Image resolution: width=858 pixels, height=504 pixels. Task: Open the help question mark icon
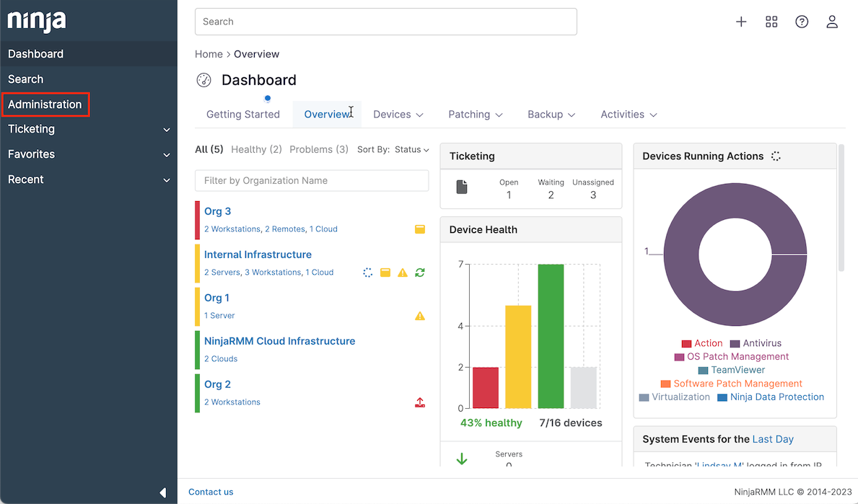coord(802,22)
